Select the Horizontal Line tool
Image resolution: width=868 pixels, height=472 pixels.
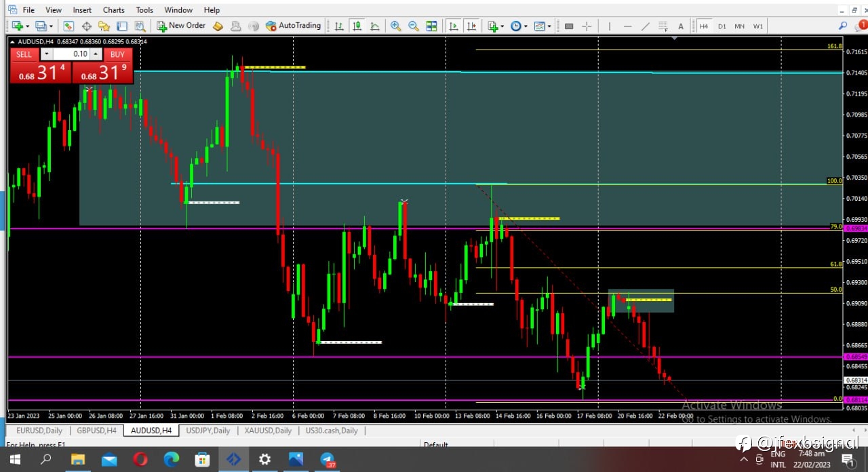tap(627, 26)
